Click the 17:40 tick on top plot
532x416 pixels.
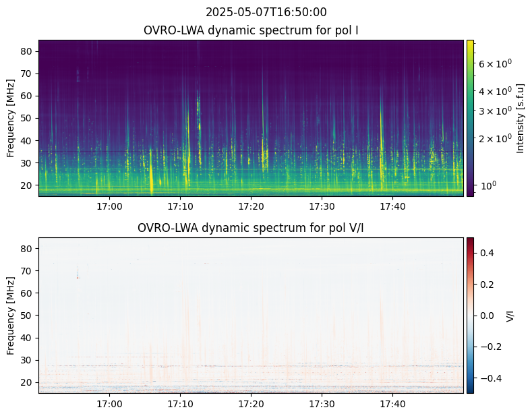pyautogui.click(x=392, y=206)
